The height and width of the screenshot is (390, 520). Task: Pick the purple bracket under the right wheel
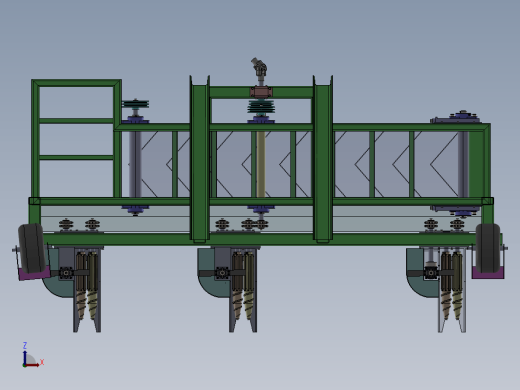click(488, 272)
